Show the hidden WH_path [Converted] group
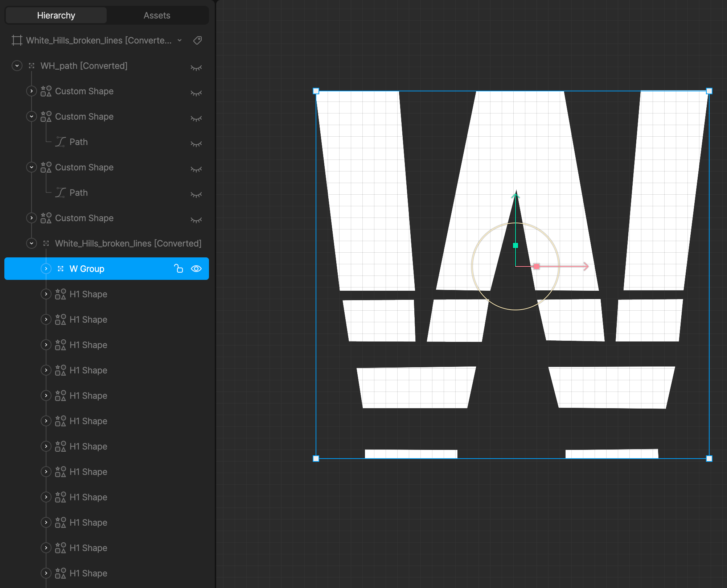Viewport: 727px width, 588px height. point(196,68)
